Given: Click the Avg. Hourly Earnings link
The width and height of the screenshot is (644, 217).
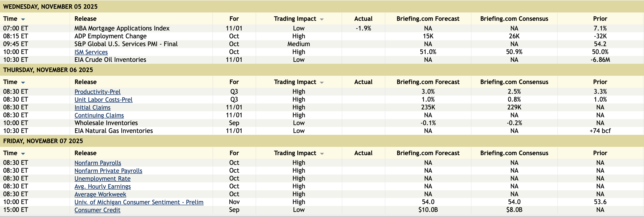Looking at the screenshot, I should pyautogui.click(x=102, y=187).
